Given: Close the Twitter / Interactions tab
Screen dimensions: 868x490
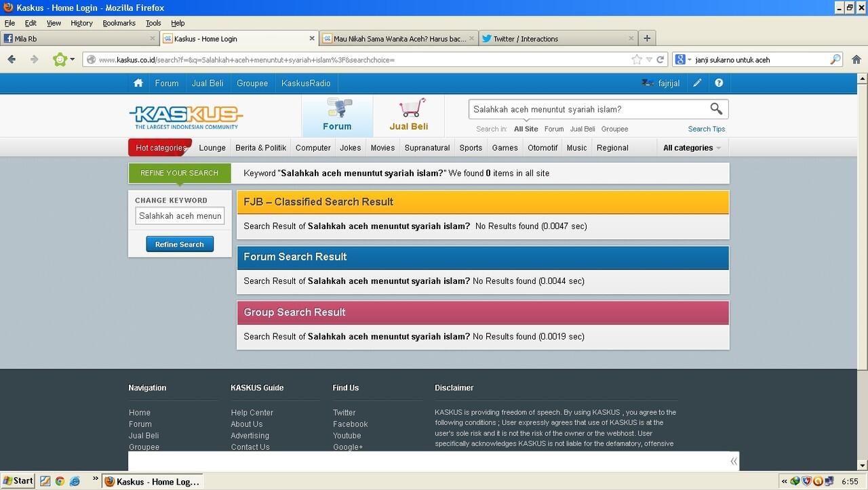Looking at the screenshot, I should tap(631, 39).
